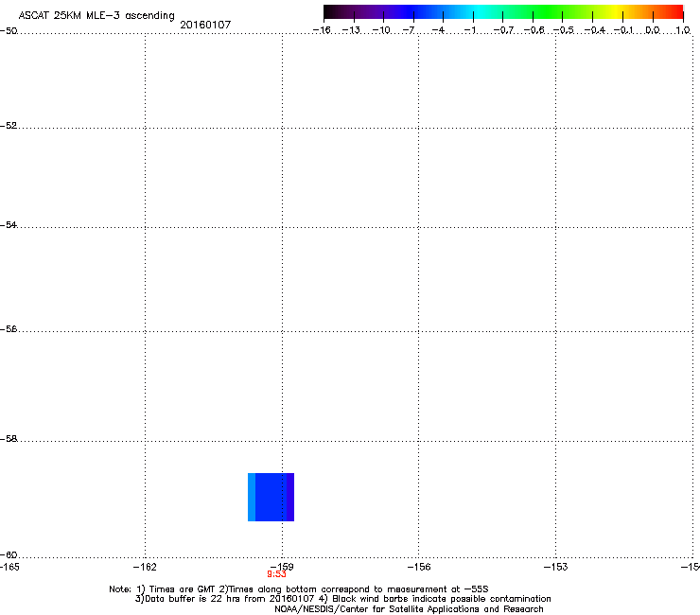Click the -52 latitude axis label
Screen dimensions: 700x615
pyautogui.click(x=9, y=126)
